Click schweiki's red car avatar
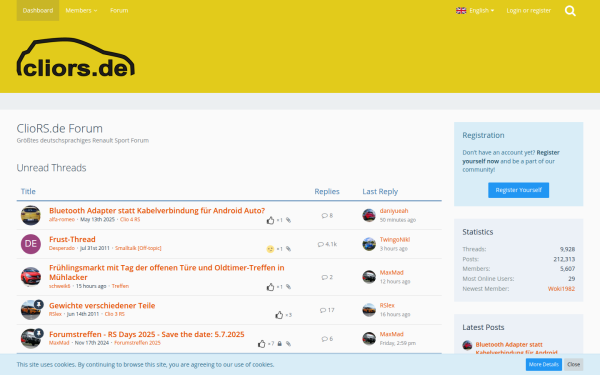 coord(31,277)
